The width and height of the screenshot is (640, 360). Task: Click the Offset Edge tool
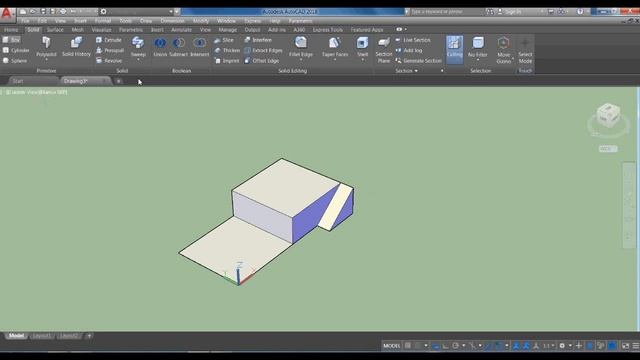[x=262, y=60]
